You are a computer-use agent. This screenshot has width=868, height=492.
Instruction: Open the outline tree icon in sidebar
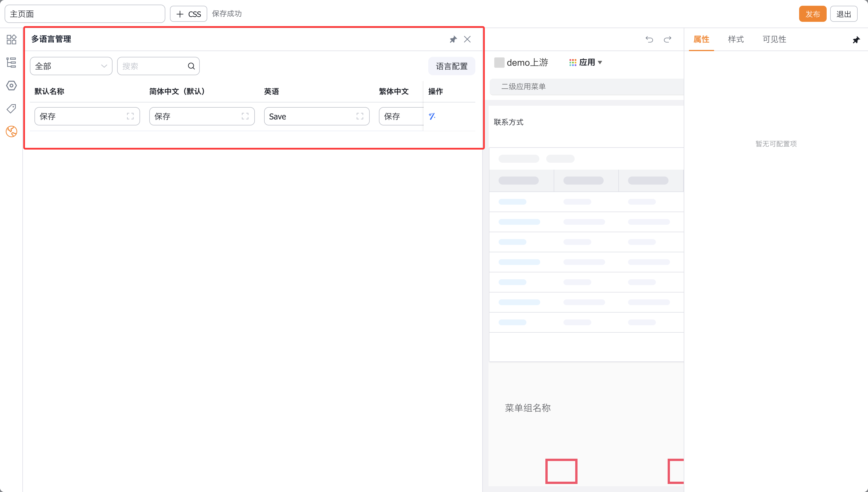[11, 63]
